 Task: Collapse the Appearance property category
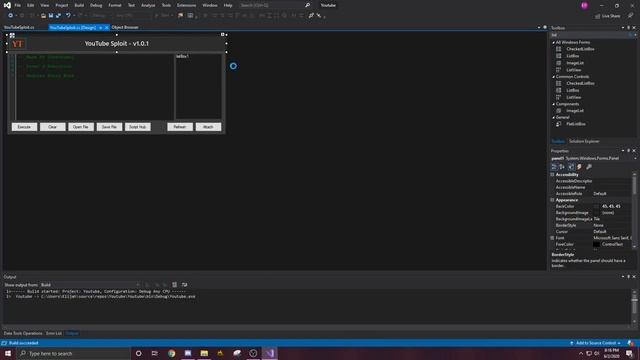pos(552,200)
